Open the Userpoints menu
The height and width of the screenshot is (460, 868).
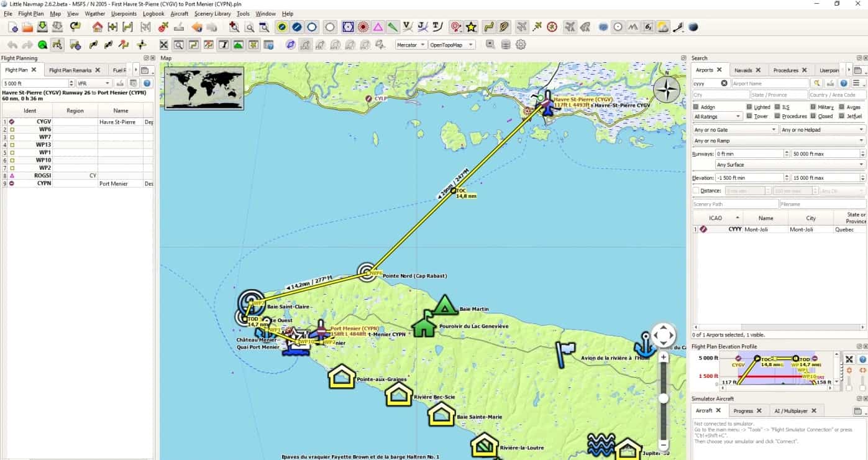coord(124,14)
